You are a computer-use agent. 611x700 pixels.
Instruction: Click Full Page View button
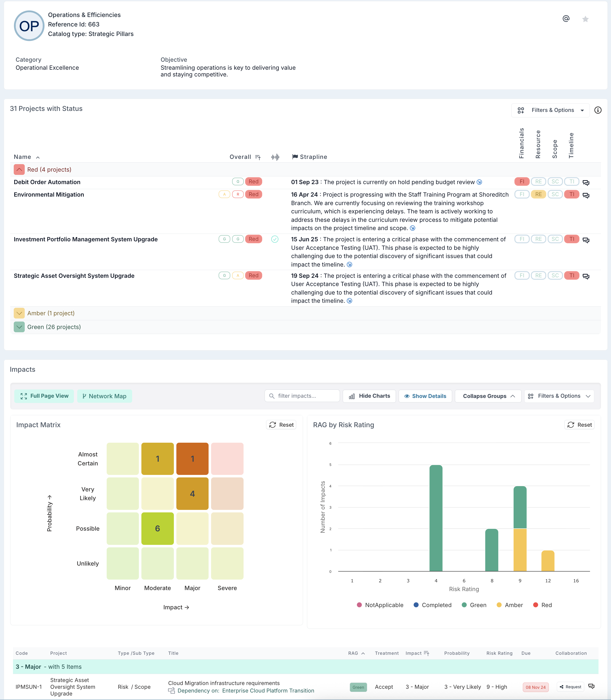tap(44, 396)
